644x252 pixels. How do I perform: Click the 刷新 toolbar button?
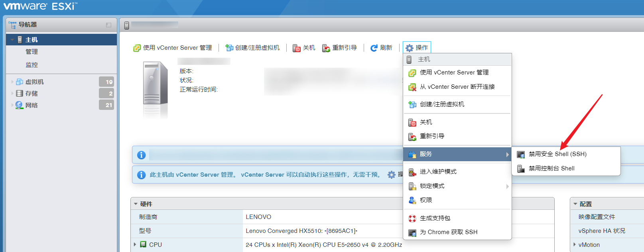(x=381, y=48)
